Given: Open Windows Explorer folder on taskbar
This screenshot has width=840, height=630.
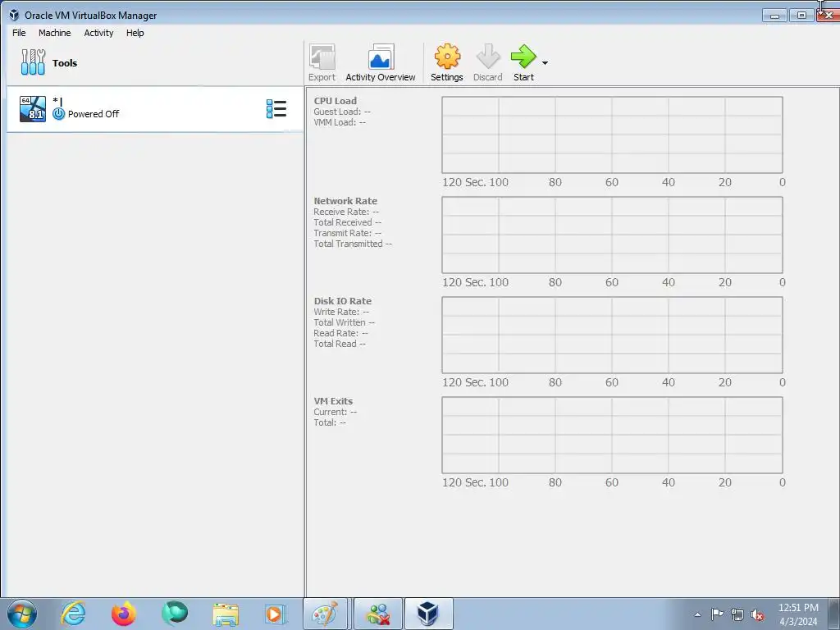Looking at the screenshot, I should coord(226,614).
